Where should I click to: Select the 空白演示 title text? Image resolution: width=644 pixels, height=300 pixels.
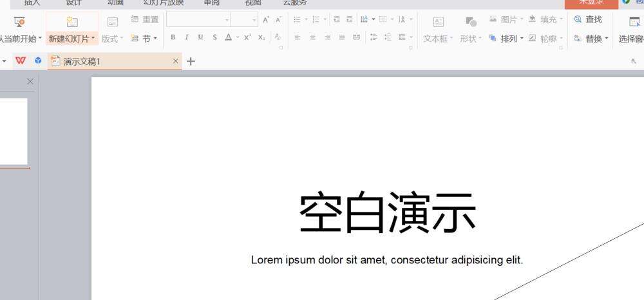(x=387, y=214)
